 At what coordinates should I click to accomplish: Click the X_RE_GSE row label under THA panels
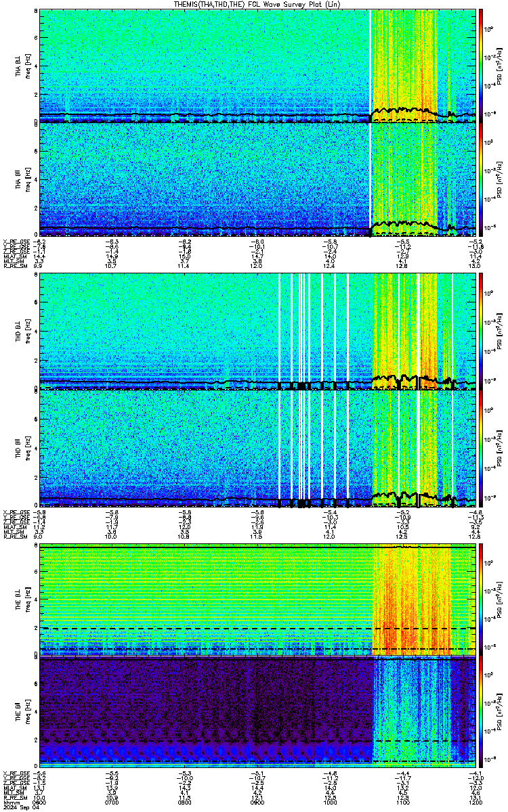16,241
